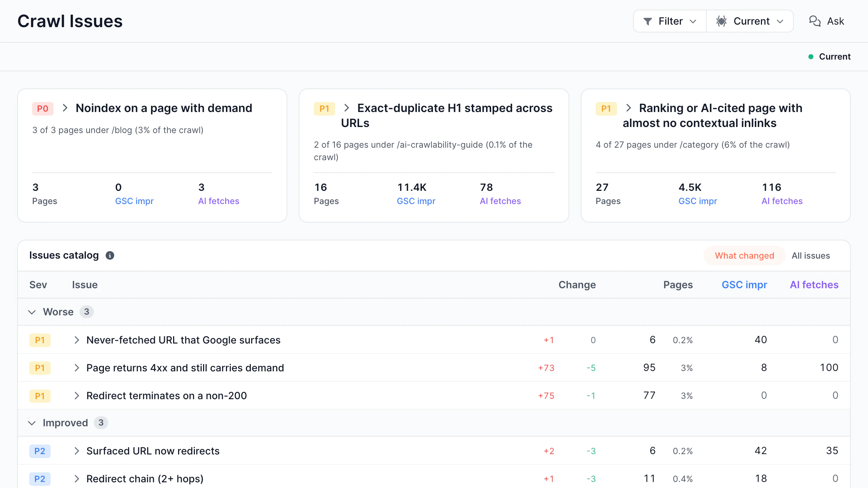Open the Current crawl dropdown

coord(750,21)
